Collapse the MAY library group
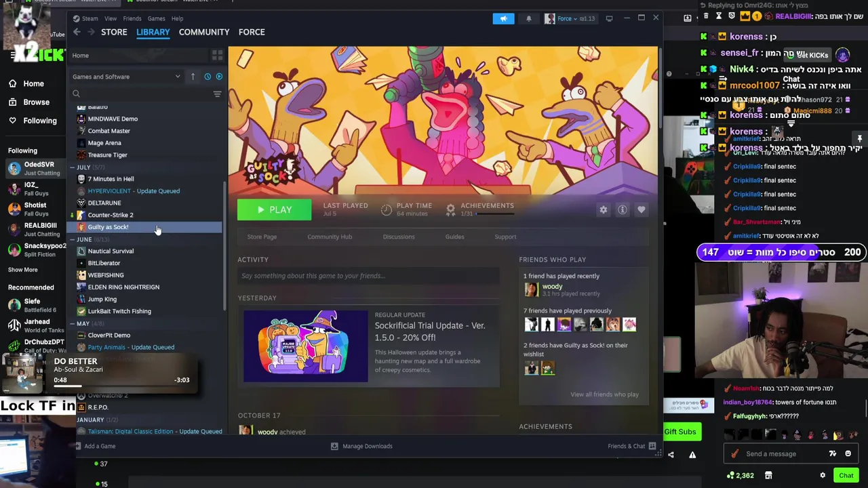The height and width of the screenshot is (488, 868). click(73, 324)
